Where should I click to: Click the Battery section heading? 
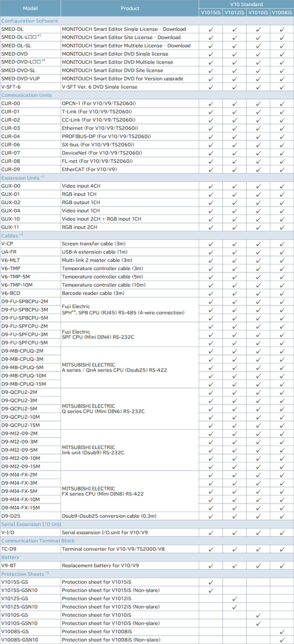click(10, 557)
